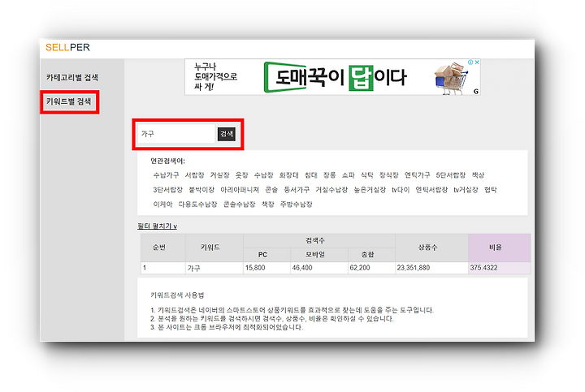This screenshot has height=392, width=585.
Task: Select related keyword tv다이
Action: pyautogui.click(x=401, y=190)
